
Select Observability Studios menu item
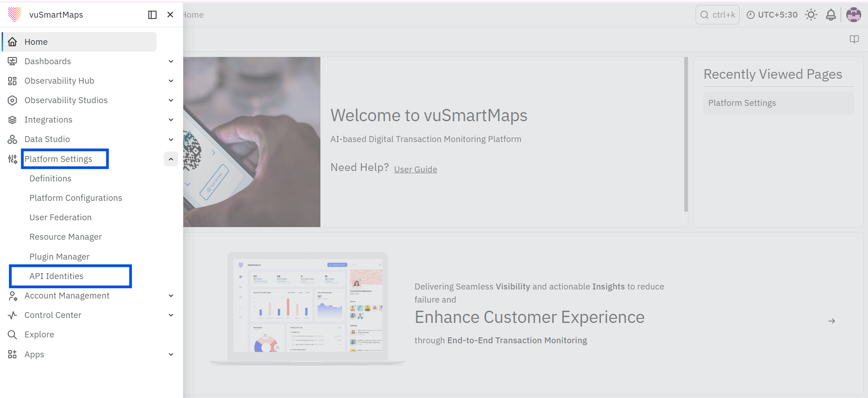66,100
